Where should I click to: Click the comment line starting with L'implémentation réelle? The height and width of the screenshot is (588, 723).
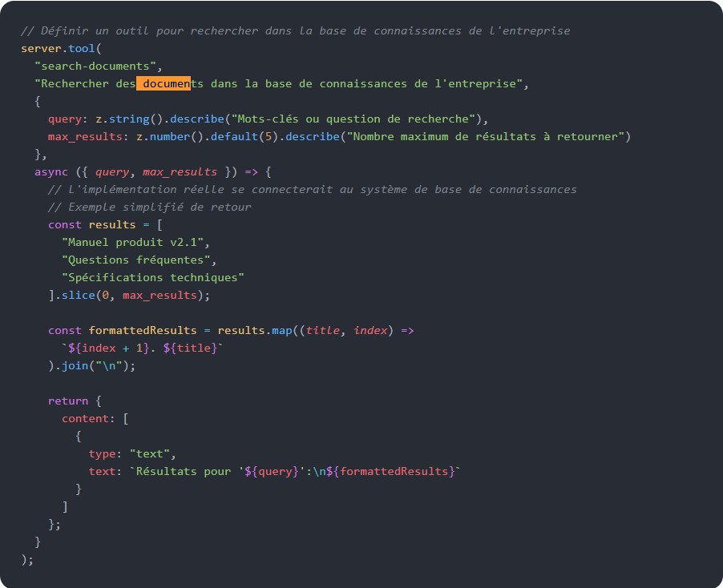coord(312,189)
